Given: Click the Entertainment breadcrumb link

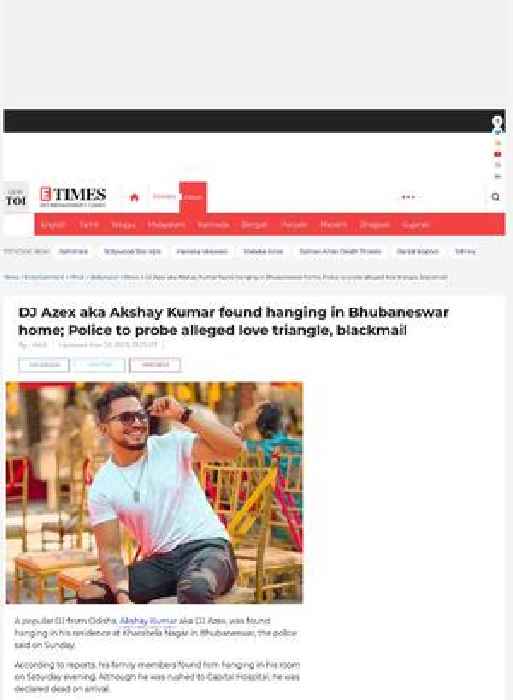Looking at the screenshot, I should (x=44, y=277).
